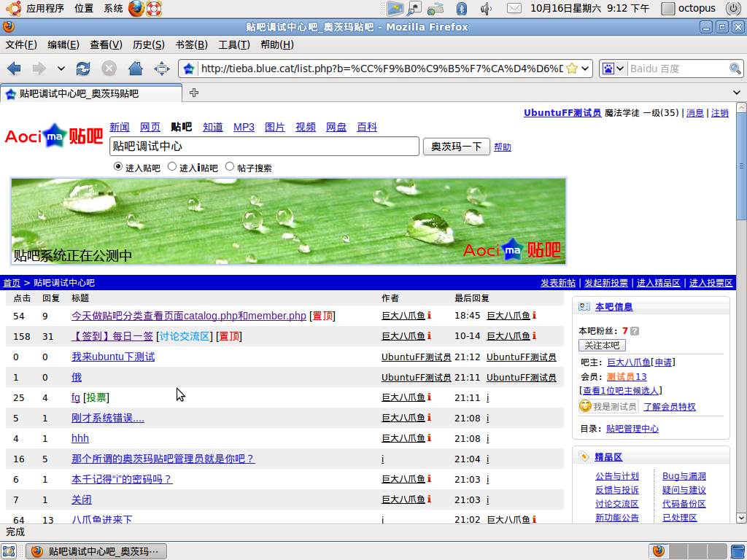Open the 工具(T) menu
The height and width of the screenshot is (560, 747).
tap(234, 44)
